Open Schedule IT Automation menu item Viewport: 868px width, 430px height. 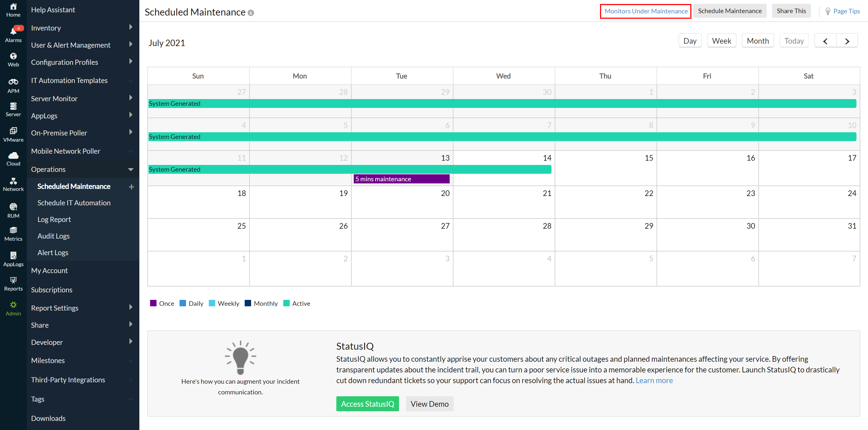(74, 203)
